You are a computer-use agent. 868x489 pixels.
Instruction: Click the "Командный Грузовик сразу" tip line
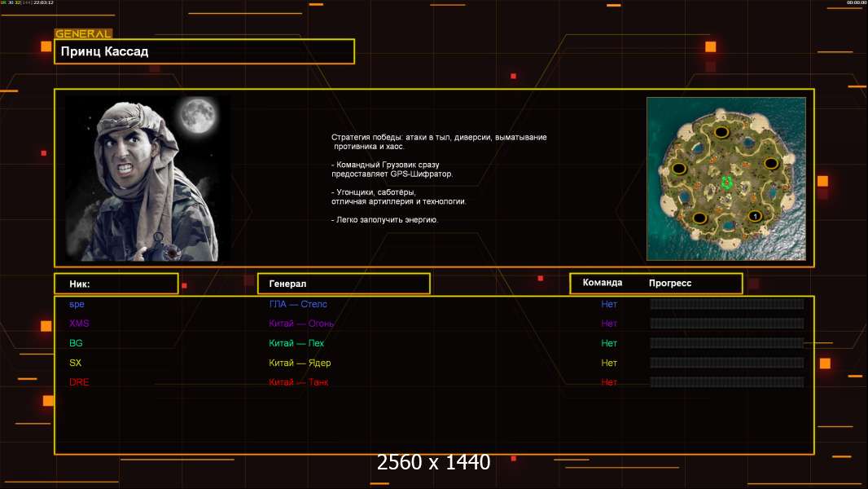tap(385, 165)
